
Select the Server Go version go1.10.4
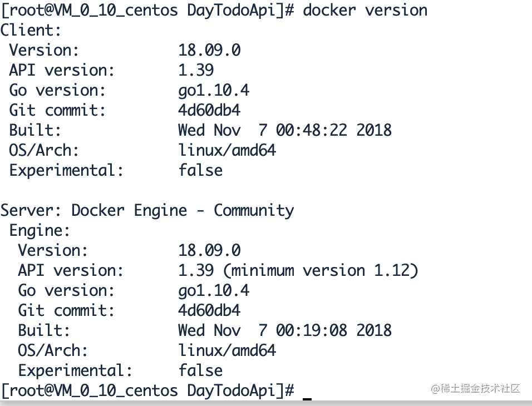(x=214, y=291)
